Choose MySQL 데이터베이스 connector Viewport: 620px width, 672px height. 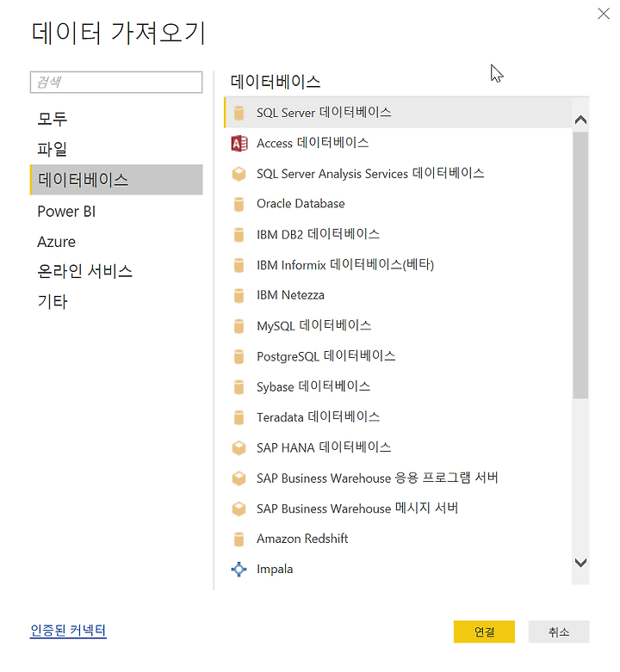click(x=398, y=326)
